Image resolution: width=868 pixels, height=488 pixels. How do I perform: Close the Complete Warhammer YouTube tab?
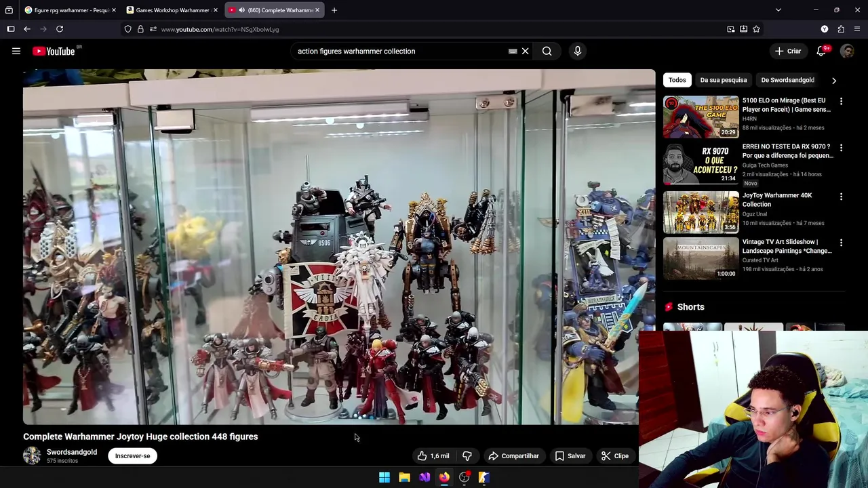317,10
